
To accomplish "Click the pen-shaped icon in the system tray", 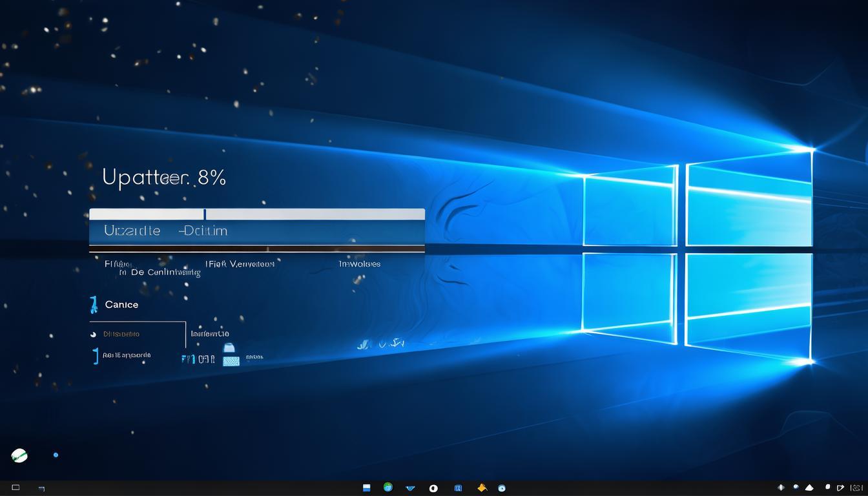I will (x=840, y=488).
